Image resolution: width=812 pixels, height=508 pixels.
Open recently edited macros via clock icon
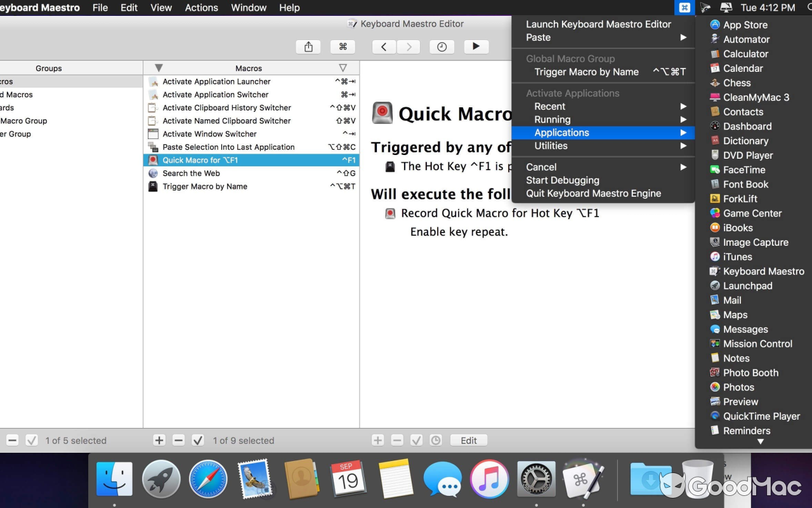[442, 46]
